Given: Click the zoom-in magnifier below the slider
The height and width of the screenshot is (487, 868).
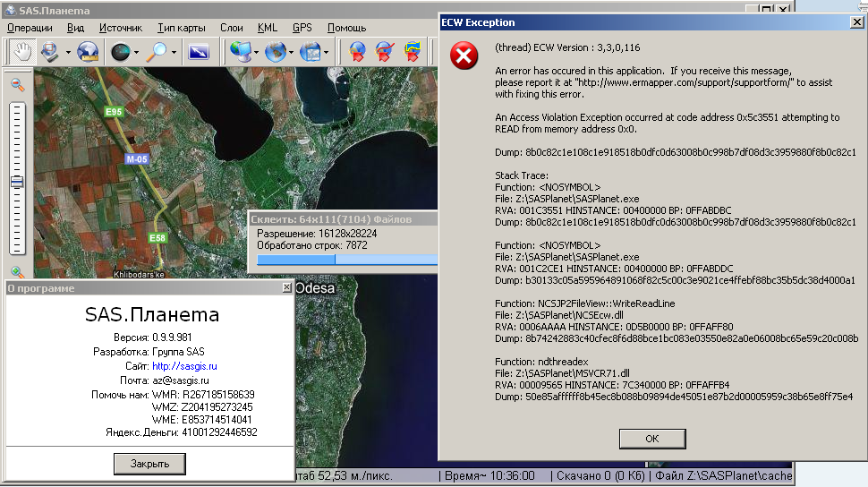Looking at the screenshot, I should (x=17, y=272).
